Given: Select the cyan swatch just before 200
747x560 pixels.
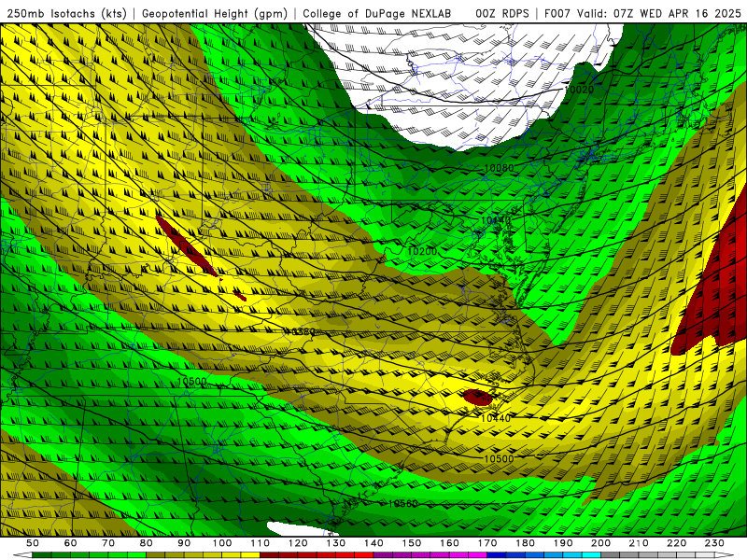Looking at the screenshot, I should tap(591, 555).
